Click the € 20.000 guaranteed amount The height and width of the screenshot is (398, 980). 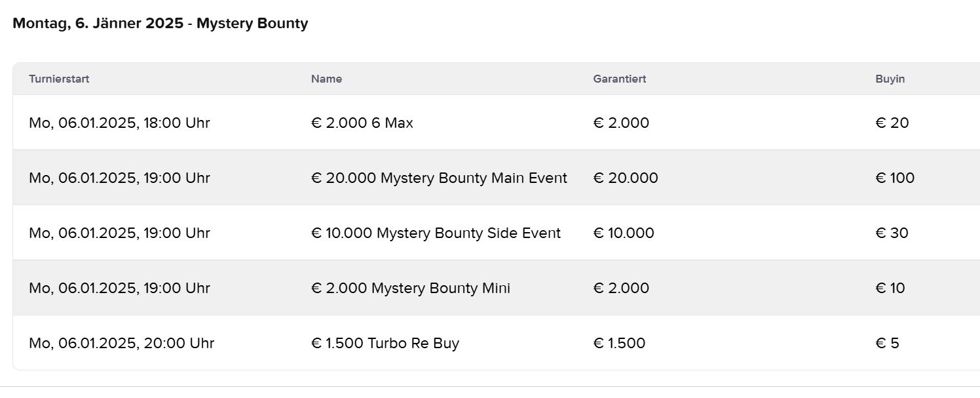tap(626, 178)
